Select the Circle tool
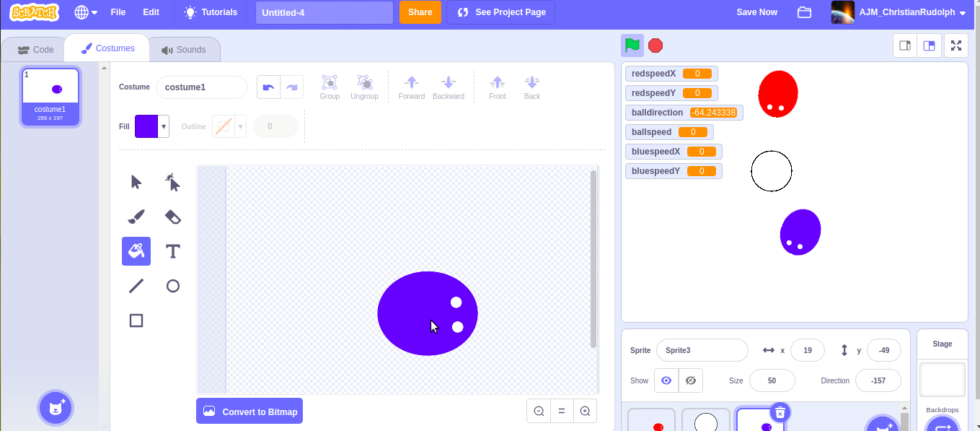This screenshot has height=431, width=980. click(172, 285)
